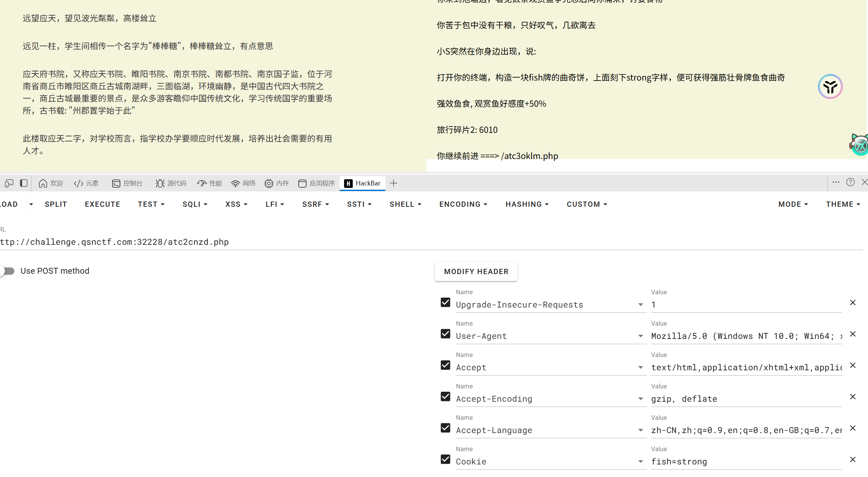Remove the Cookie header row
The image size is (868, 477).
tap(853, 460)
